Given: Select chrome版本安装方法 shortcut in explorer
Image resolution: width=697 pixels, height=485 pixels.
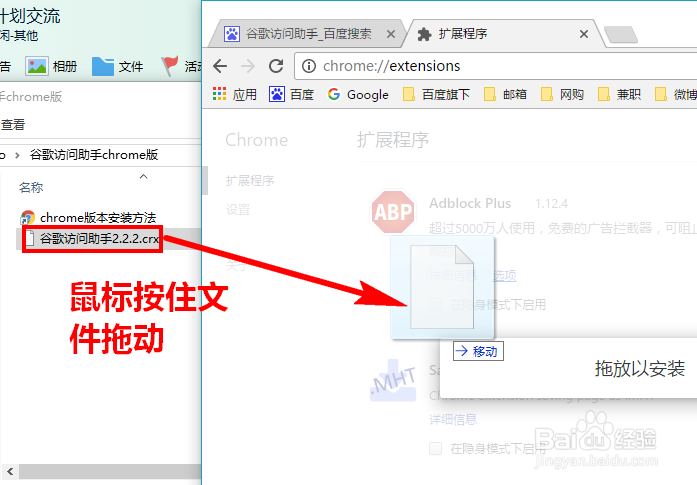Looking at the screenshot, I should (x=98, y=217).
